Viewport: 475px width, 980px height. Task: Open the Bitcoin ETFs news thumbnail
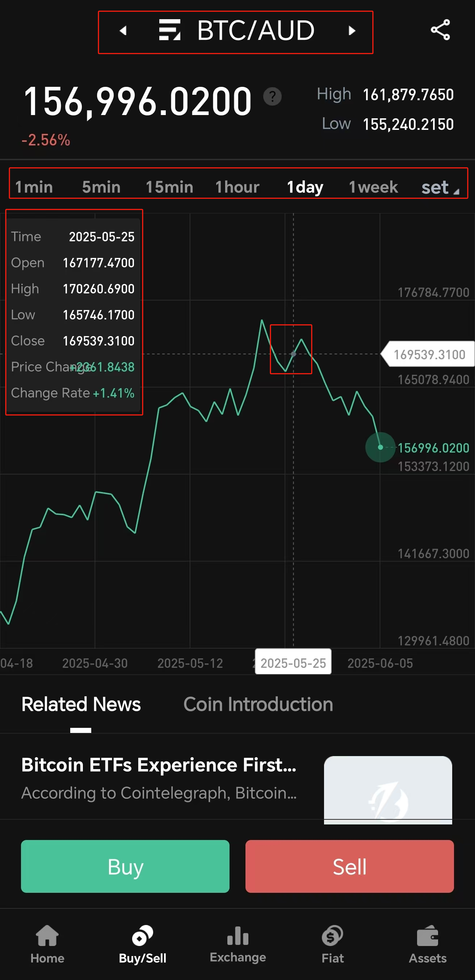387,790
